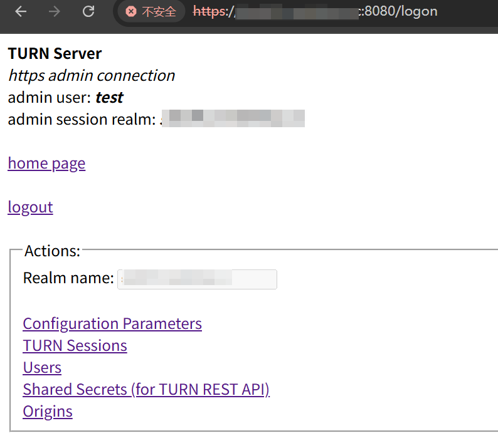Click the 'admin session realm:' label text
Viewport: 498px width, 448px height.
pyautogui.click(x=81, y=119)
